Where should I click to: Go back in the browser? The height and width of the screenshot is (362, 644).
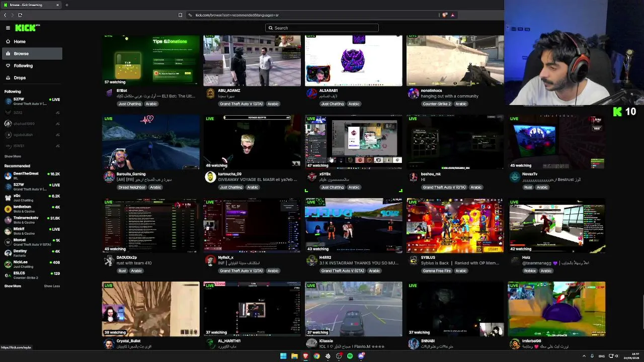point(5,15)
